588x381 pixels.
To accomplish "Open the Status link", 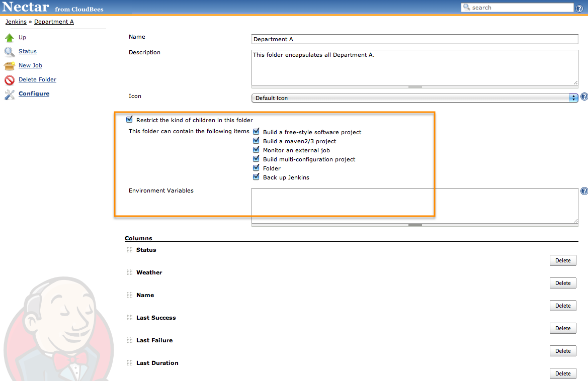I will click(28, 51).
